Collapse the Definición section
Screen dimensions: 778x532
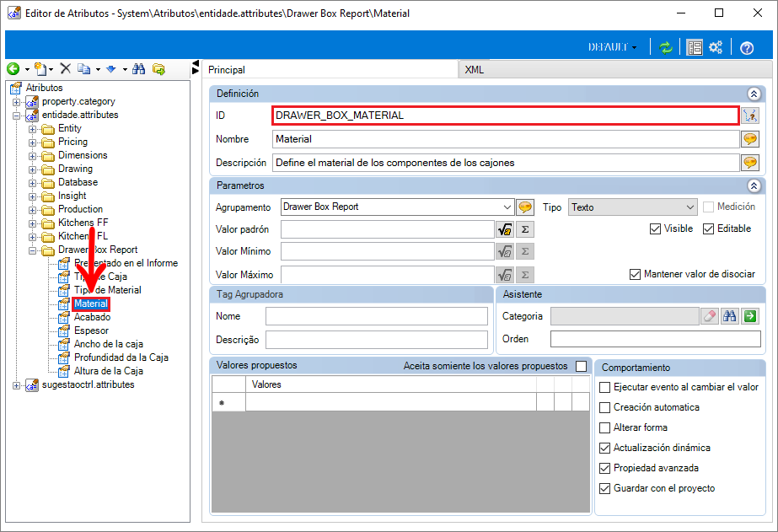(754, 94)
